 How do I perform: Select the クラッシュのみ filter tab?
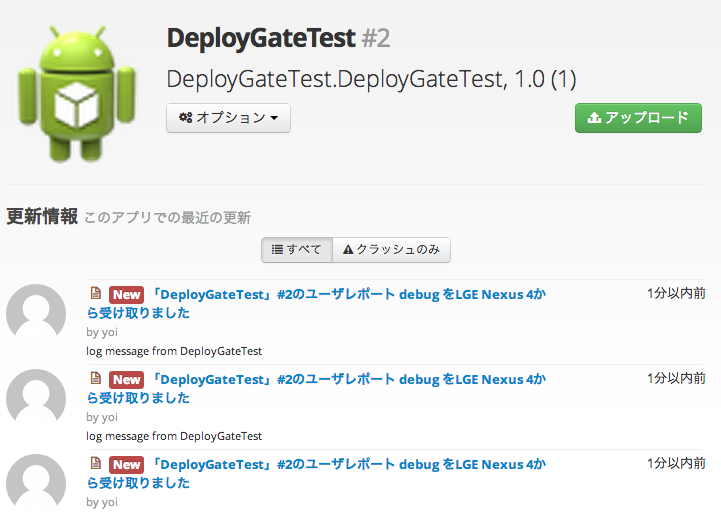[391, 250]
